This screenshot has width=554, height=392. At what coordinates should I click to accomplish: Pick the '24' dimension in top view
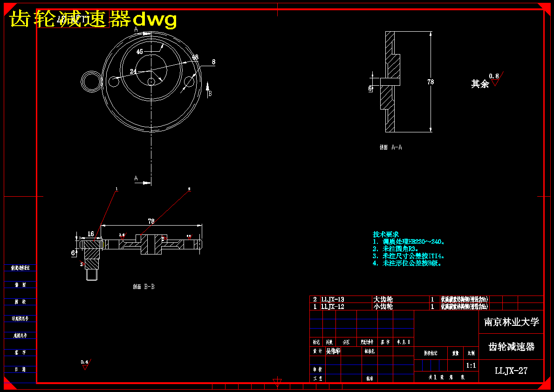point(133,71)
